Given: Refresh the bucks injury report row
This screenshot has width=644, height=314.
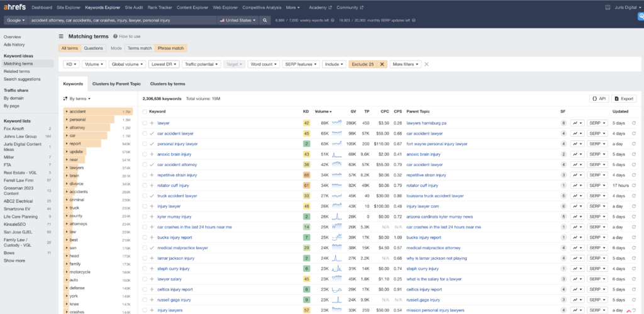Looking at the screenshot, I should pos(634,237).
